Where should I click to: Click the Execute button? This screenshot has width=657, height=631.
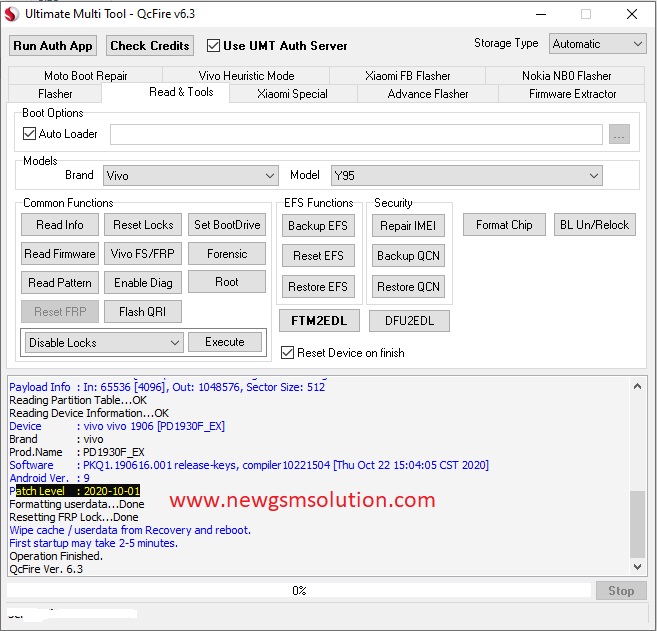click(225, 342)
